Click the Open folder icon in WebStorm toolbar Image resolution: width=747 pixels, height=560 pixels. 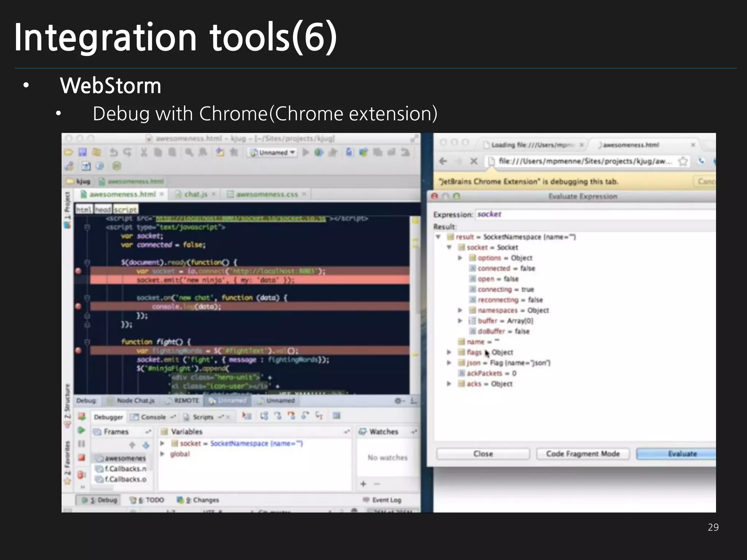[69, 152]
